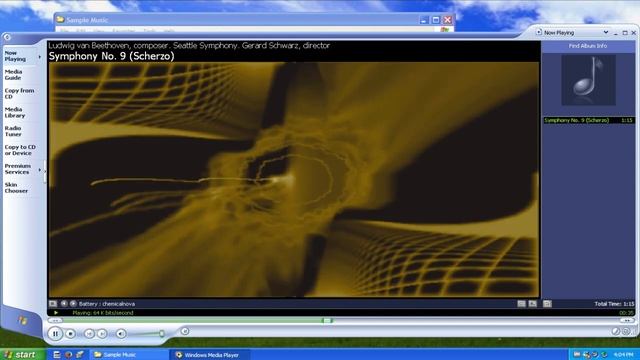640x360 pixels.
Task: Click the second Quick Launch icon
Action: (69, 355)
